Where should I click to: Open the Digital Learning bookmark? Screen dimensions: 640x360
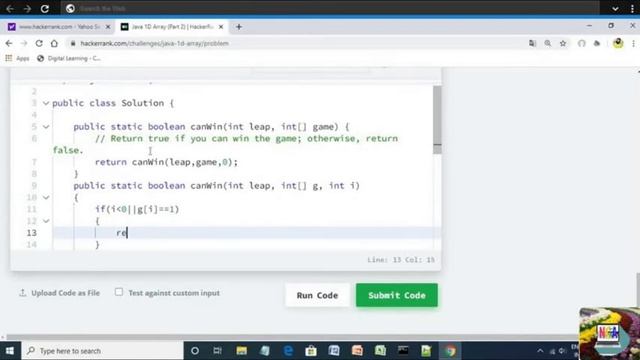tap(69, 58)
